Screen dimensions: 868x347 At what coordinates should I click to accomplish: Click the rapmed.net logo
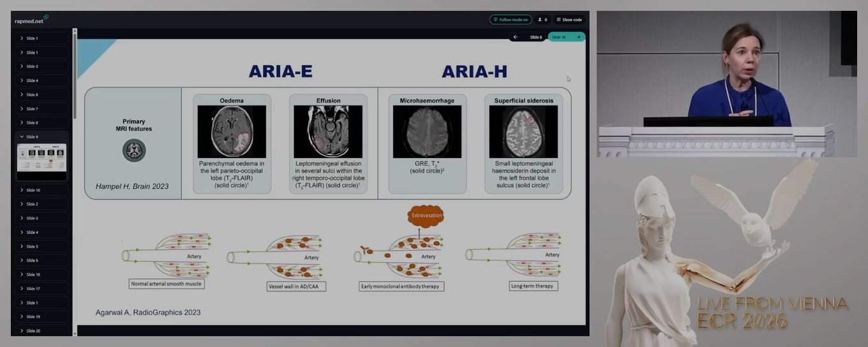tap(31, 20)
